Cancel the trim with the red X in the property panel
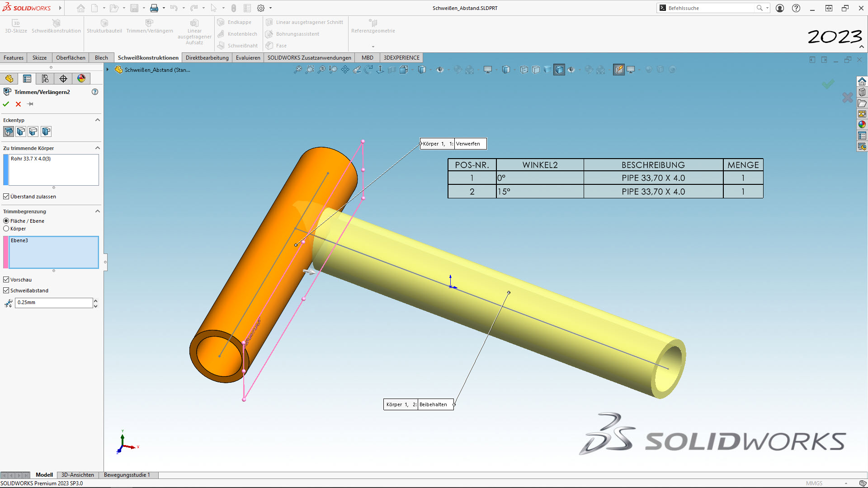Screen dimensions: 868x488 point(18,104)
